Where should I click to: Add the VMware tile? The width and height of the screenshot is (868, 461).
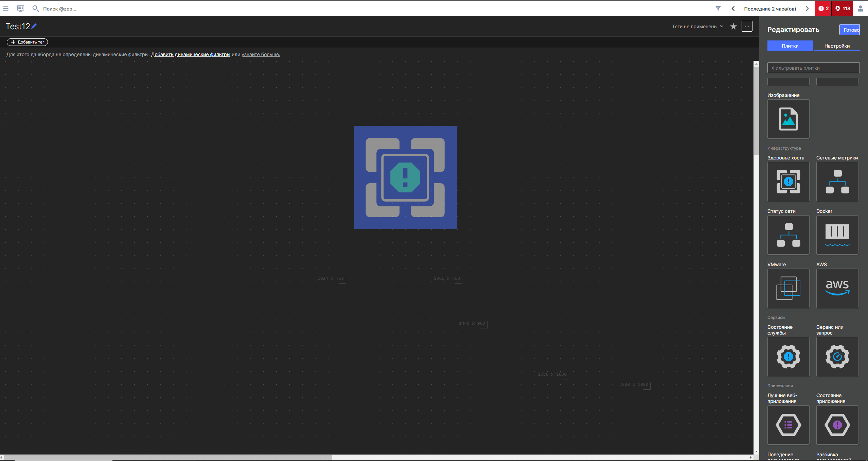[x=788, y=288]
